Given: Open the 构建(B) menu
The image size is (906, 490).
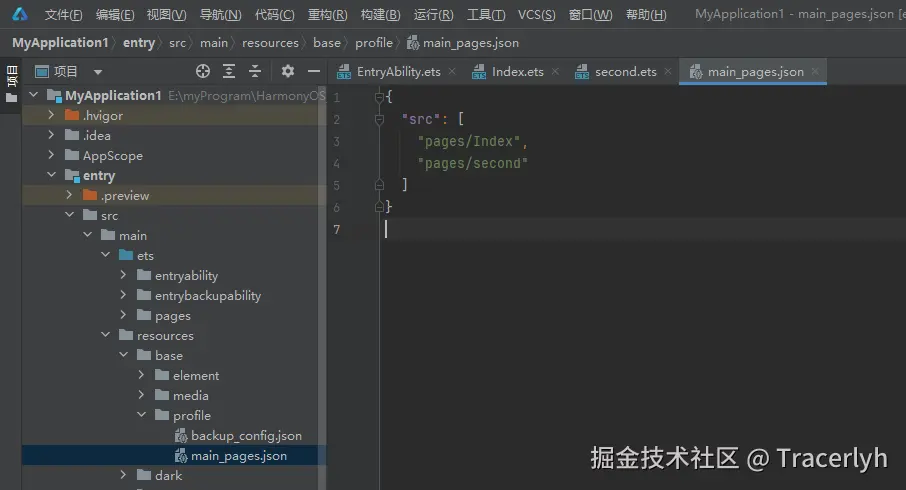Looking at the screenshot, I should 380,14.
